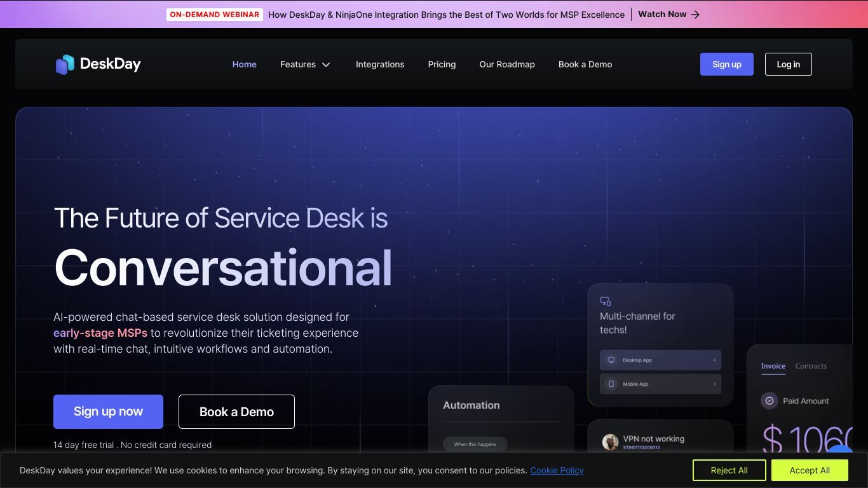This screenshot has width=868, height=488.
Task: Click the Multi-channel for techs! text
Action: (x=637, y=323)
